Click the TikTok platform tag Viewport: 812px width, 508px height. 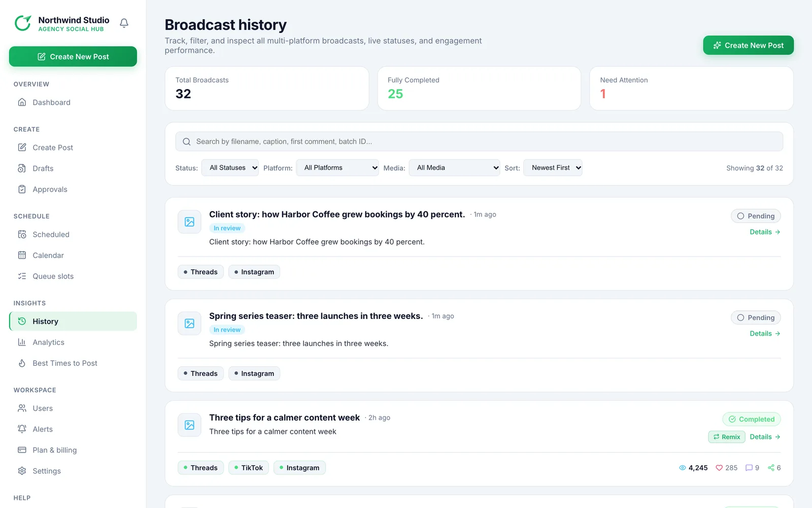[249, 468]
